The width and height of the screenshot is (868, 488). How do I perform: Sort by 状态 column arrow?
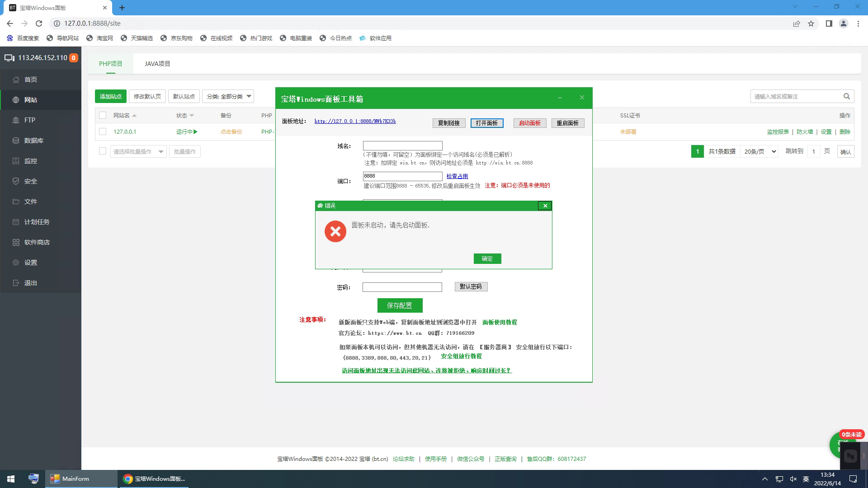tap(192, 116)
